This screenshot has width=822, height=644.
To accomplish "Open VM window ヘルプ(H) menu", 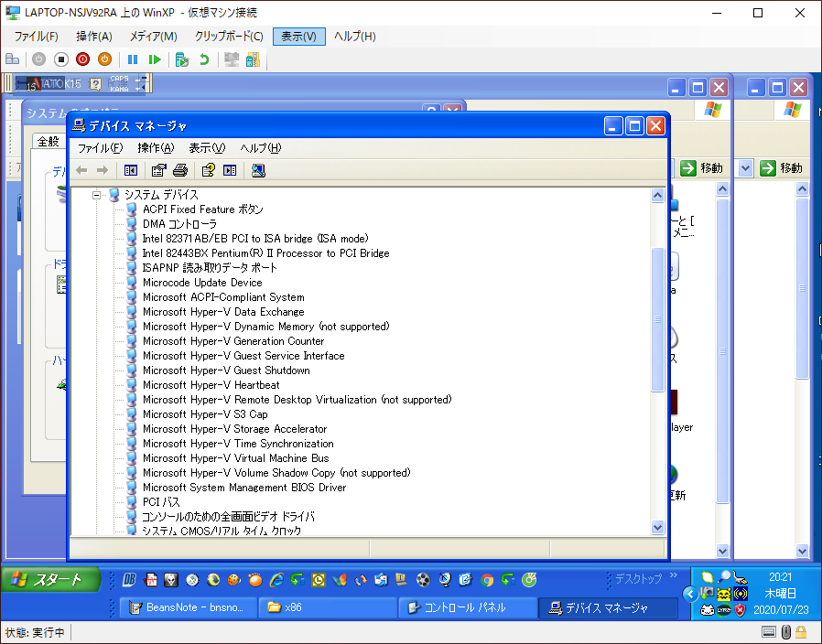I will [355, 37].
